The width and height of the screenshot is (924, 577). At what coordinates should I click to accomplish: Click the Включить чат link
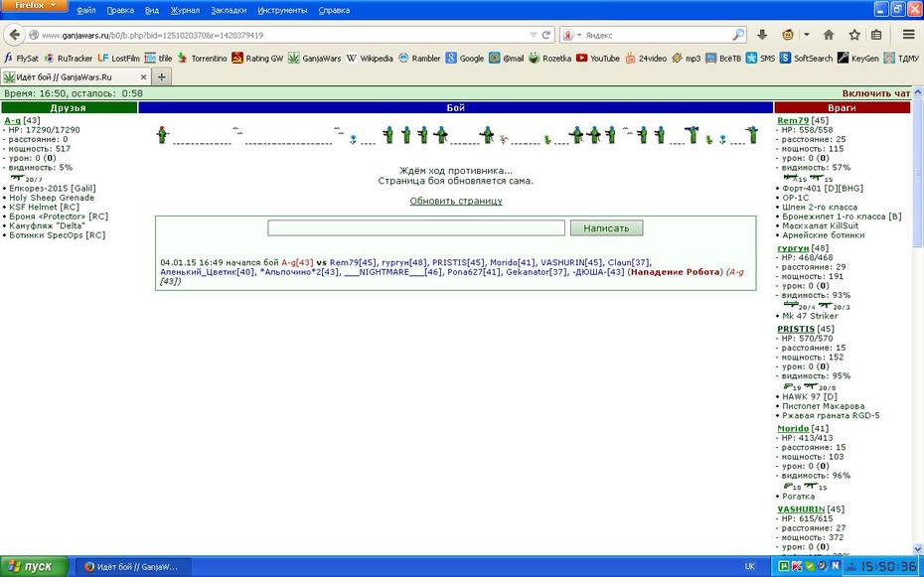point(875,93)
